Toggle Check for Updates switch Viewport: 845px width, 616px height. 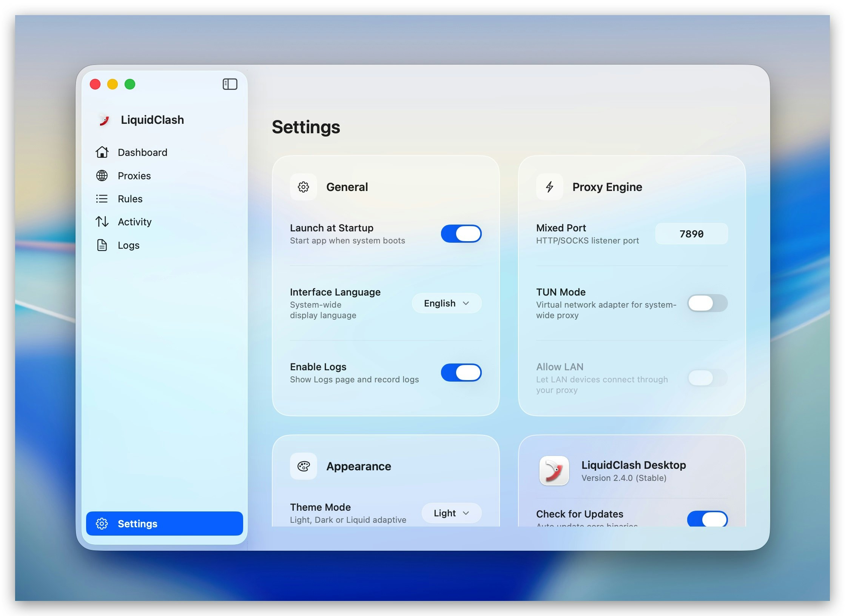pos(707,519)
